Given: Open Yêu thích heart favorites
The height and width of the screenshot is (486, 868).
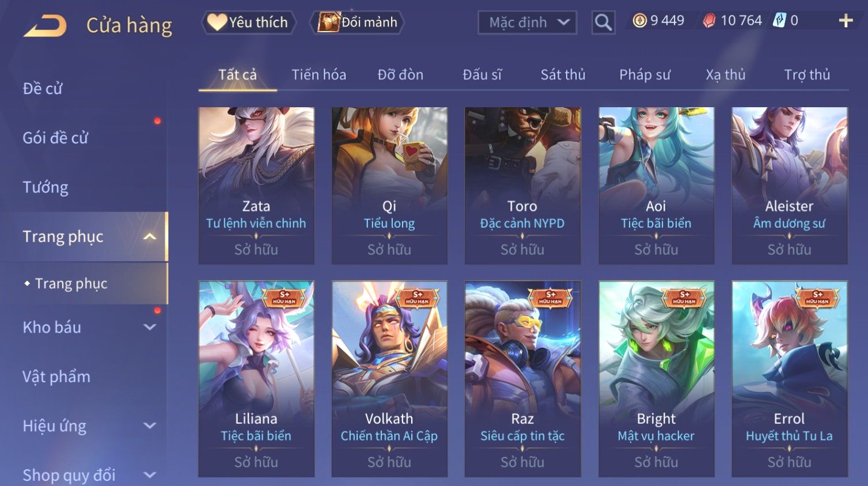Looking at the screenshot, I should [248, 22].
